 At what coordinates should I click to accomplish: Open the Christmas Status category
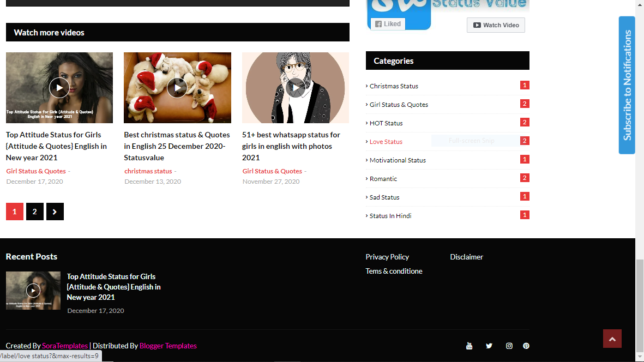(394, 86)
